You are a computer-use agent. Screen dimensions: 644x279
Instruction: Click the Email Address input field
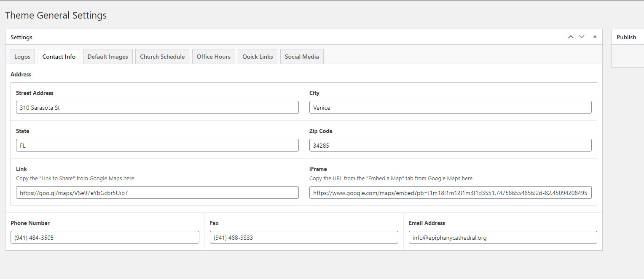pyautogui.click(x=503, y=237)
